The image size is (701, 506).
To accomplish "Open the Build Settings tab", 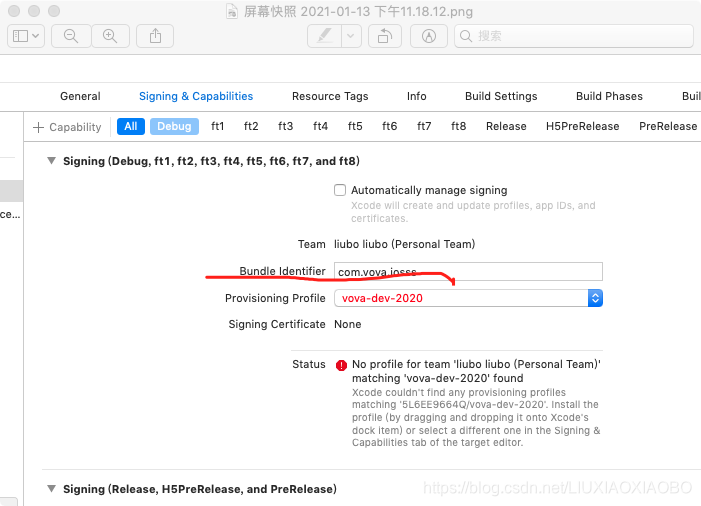I will coord(501,96).
